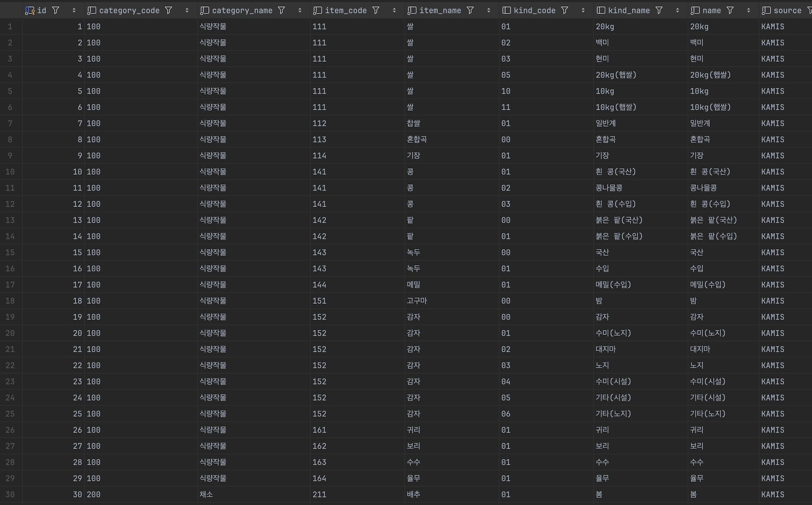Open the filter for item_name column
Screen dimensions: 812x505
(x=470, y=11)
